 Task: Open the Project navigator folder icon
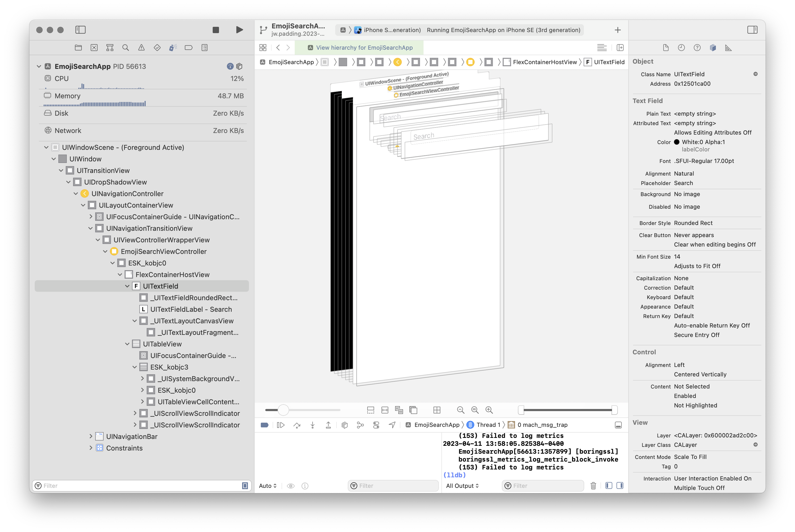point(78,48)
